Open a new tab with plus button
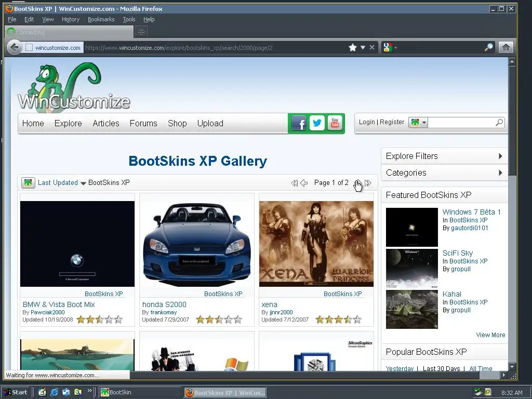Screen dimensions: 532x399 (x=141, y=32)
